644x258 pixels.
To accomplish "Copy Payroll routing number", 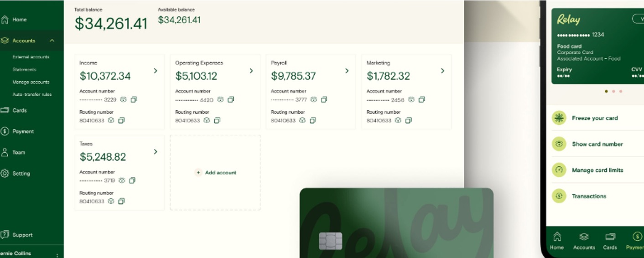I will click(312, 120).
